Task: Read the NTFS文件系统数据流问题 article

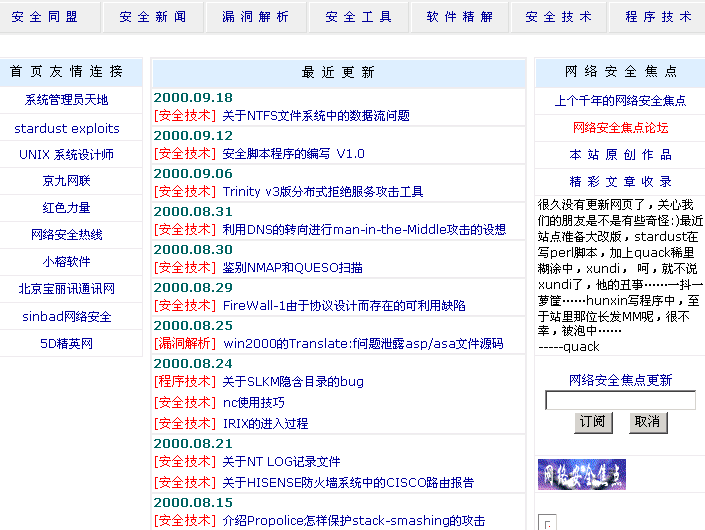Action: (x=316, y=116)
